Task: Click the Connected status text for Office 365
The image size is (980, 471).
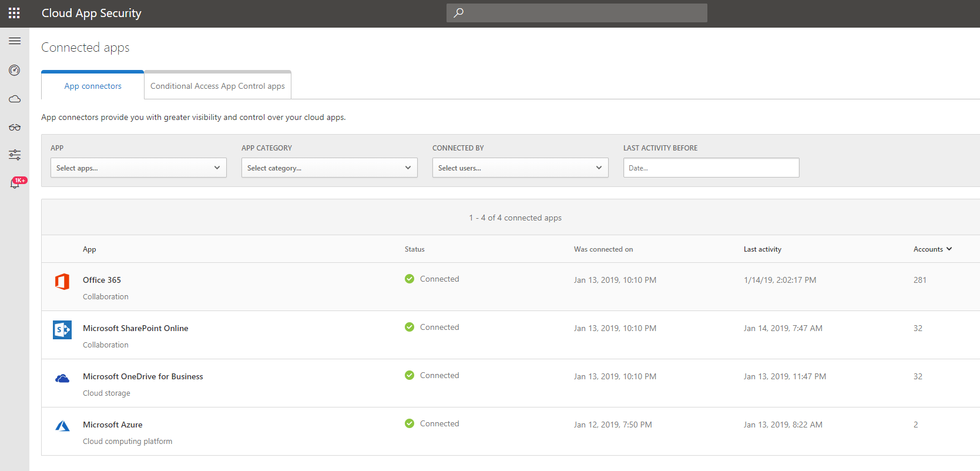Action: [x=439, y=279]
